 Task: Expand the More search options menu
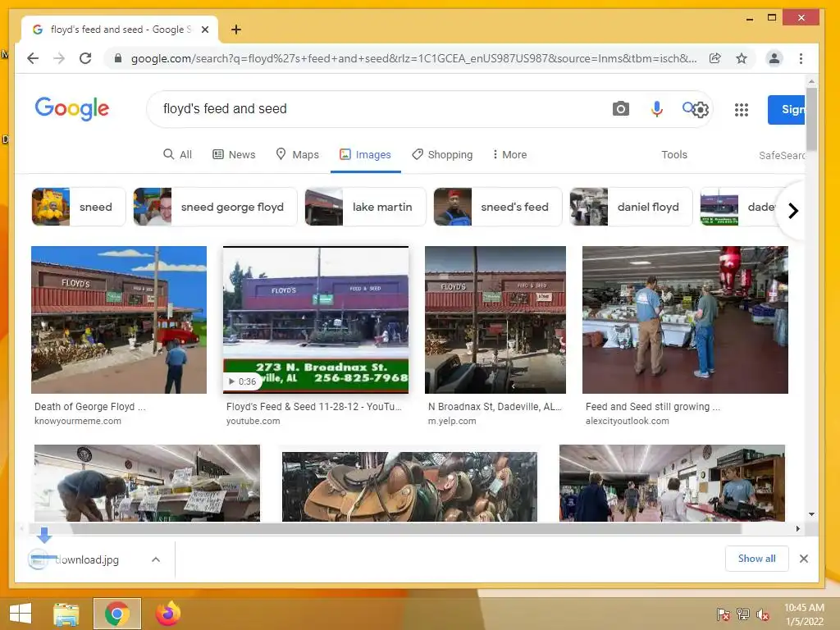point(509,155)
